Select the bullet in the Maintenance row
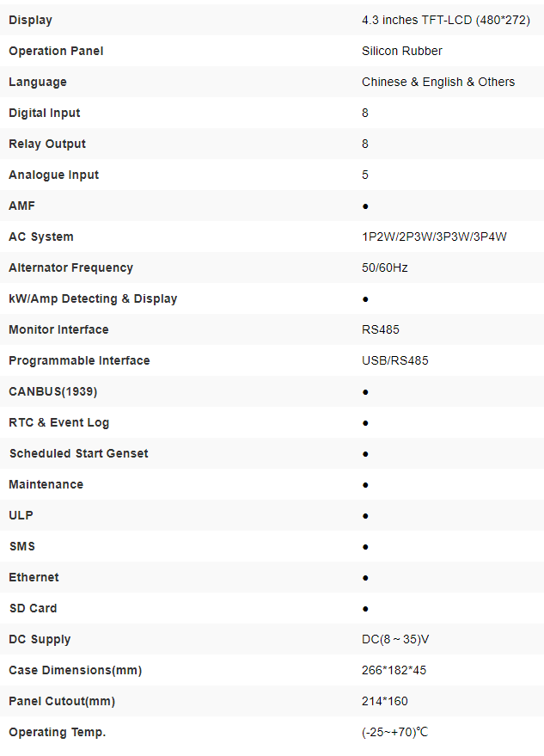The image size is (544, 756). (365, 485)
